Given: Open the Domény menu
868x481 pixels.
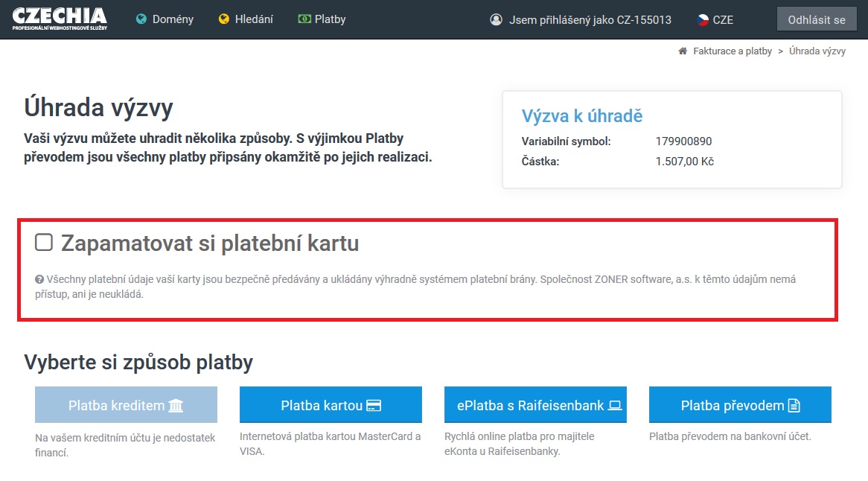Looking at the screenshot, I should [173, 19].
